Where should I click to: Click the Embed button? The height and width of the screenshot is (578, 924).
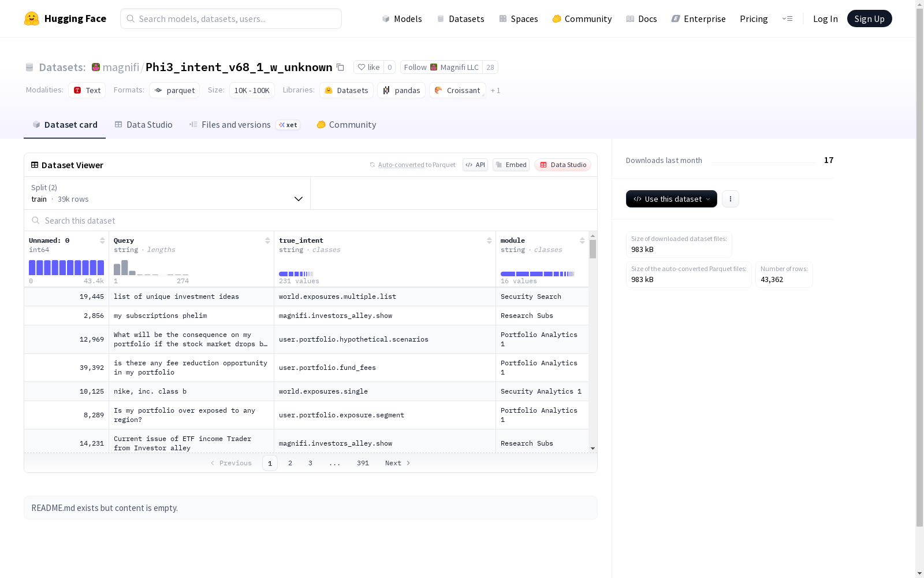pyautogui.click(x=511, y=165)
